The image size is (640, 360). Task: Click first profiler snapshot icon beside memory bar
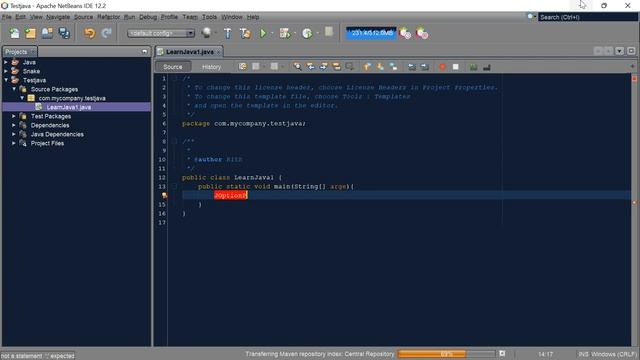click(405, 33)
